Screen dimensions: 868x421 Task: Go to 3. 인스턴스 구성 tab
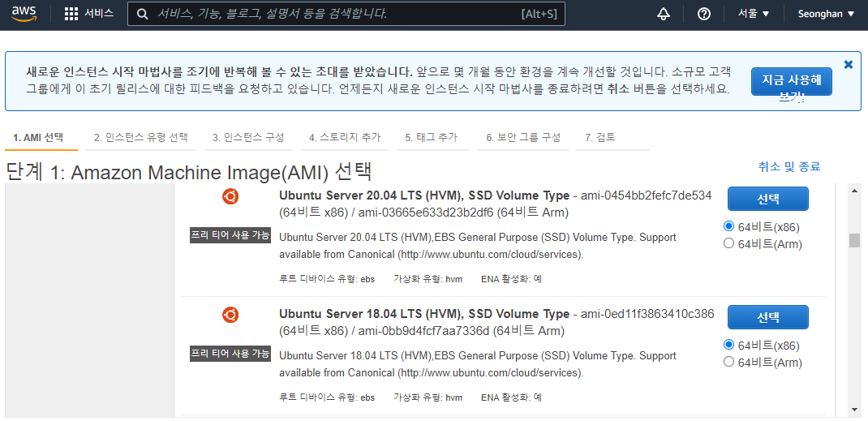pos(248,138)
